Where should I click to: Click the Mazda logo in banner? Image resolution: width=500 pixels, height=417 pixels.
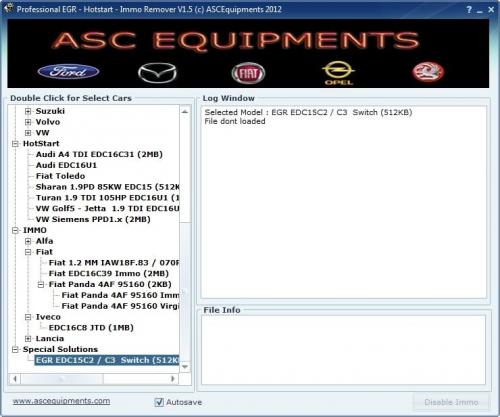pos(157,73)
